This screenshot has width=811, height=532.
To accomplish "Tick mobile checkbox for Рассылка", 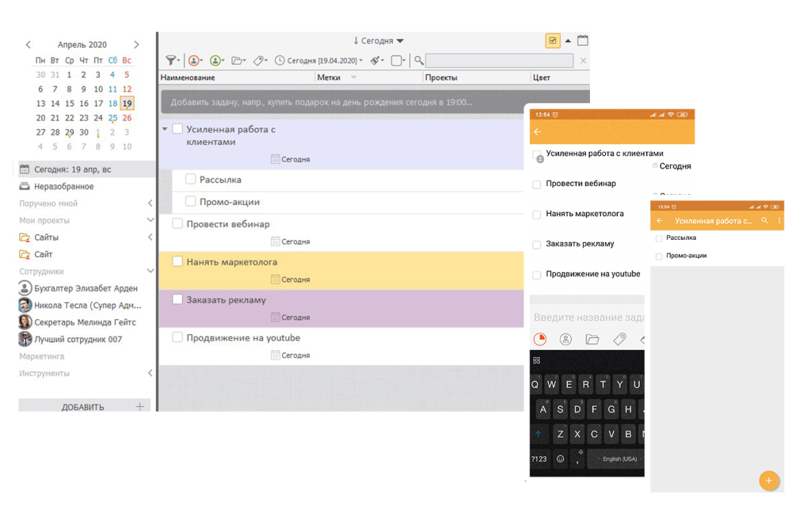I will point(659,238).
